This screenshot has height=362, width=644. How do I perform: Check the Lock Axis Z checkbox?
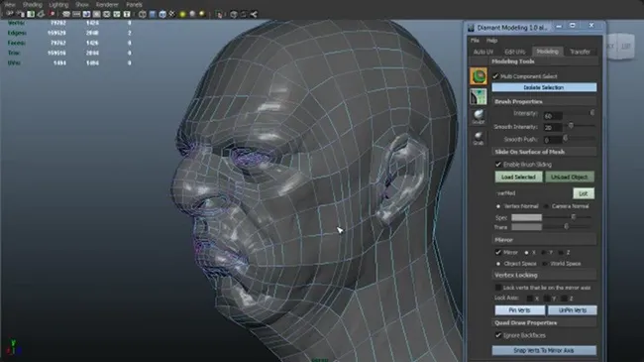click(565, 299)
